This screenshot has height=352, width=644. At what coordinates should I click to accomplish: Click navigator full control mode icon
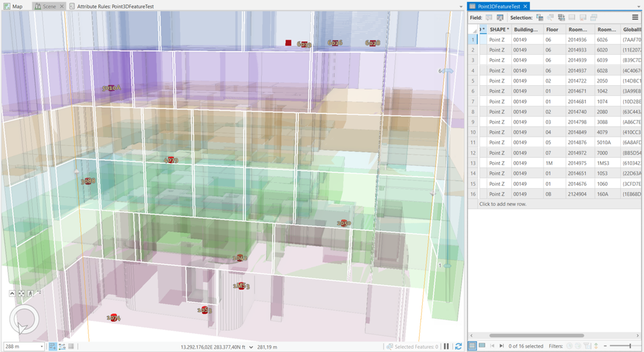click(x=21, y=293)
